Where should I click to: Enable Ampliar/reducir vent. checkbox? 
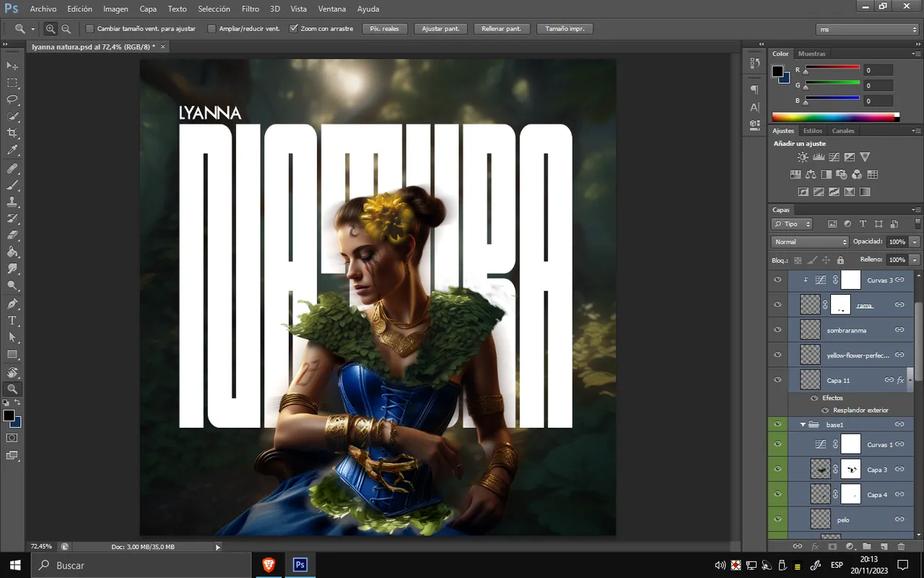212,29
